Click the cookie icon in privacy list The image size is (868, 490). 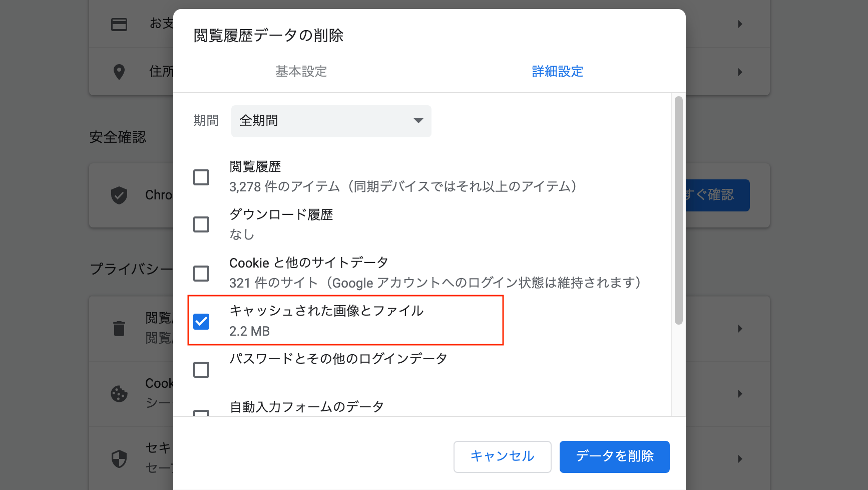(x=119, y=394)
